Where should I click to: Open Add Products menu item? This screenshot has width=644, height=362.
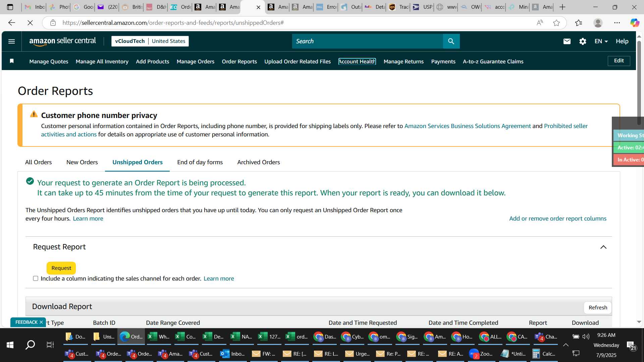point(153,61)
